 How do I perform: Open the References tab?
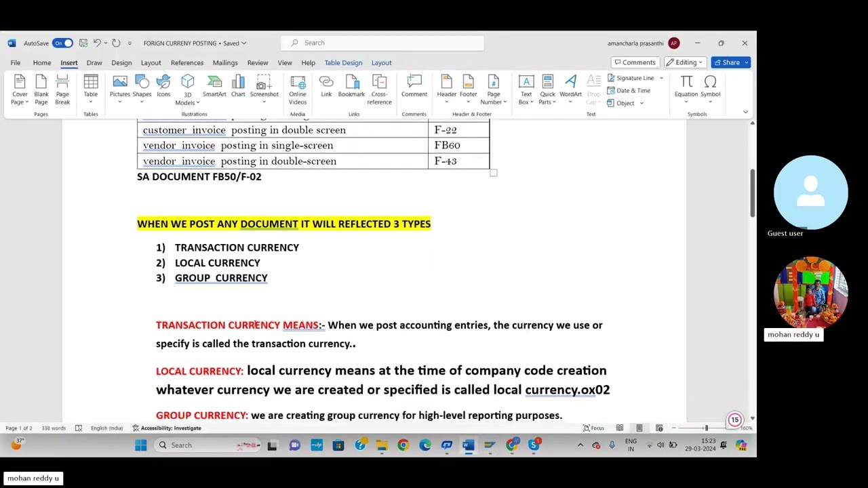pos(187,62)
